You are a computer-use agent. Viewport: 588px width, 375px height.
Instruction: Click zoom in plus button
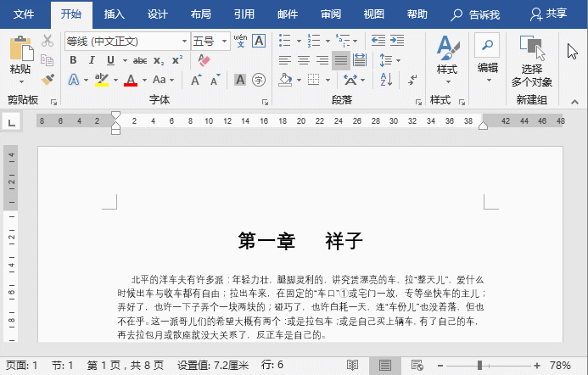(x=537, y=366)
